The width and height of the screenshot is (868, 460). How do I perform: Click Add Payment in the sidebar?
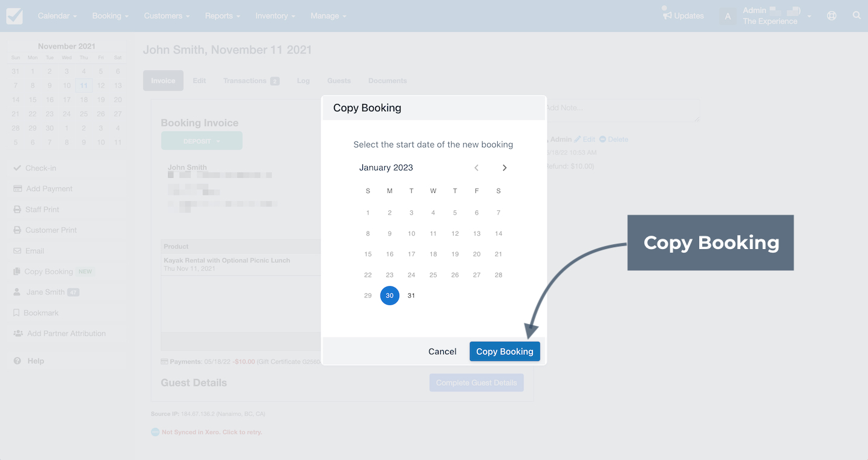(67, 189)
